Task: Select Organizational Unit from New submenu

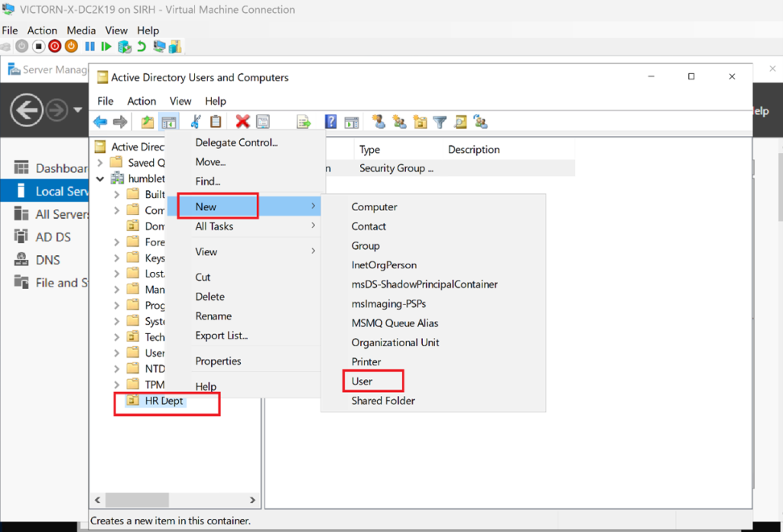Action: (x=395, y=342)
